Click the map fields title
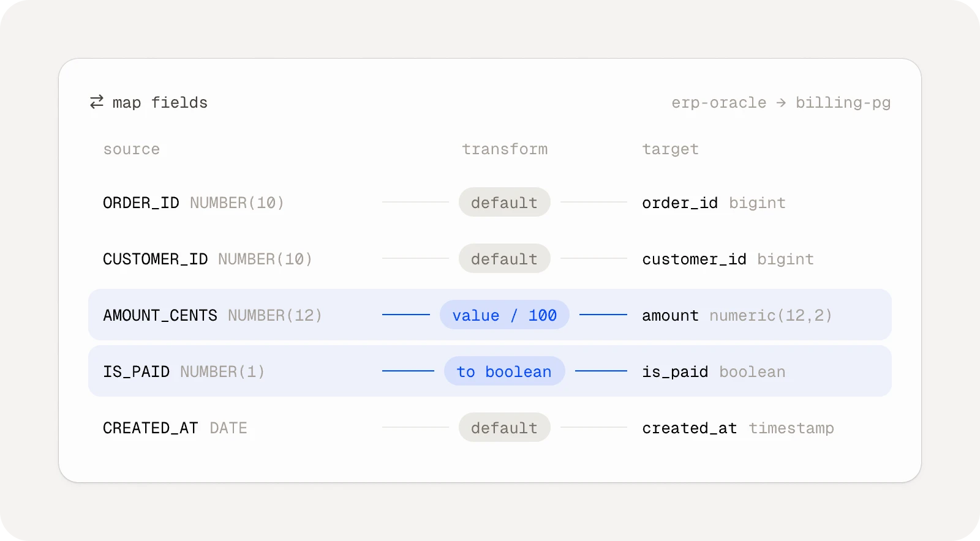The image size is (980, 541). point(160,102)
